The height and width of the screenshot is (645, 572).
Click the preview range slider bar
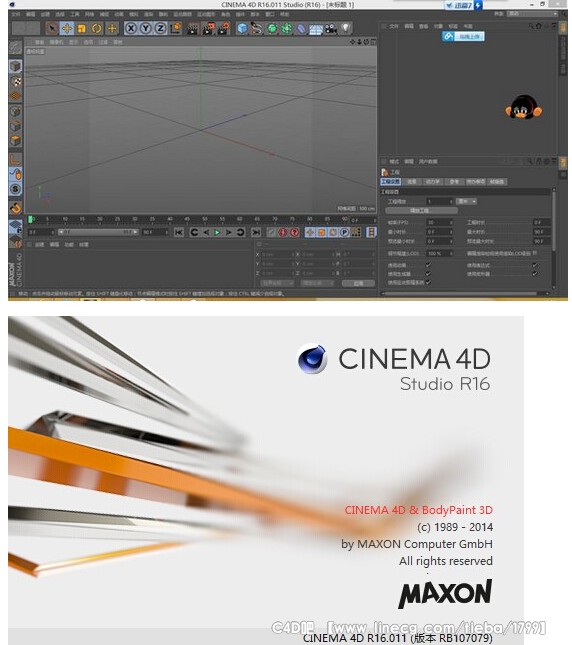(x=98, y=232)
